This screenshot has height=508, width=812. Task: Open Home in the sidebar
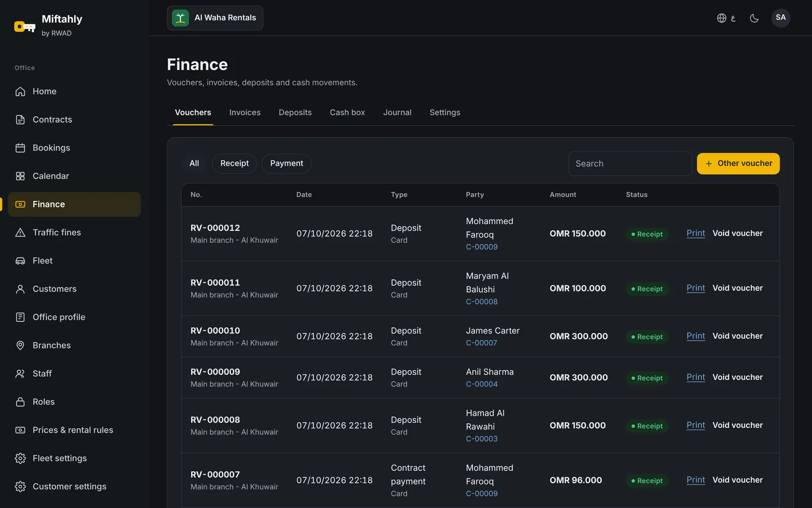coord(74,91)
